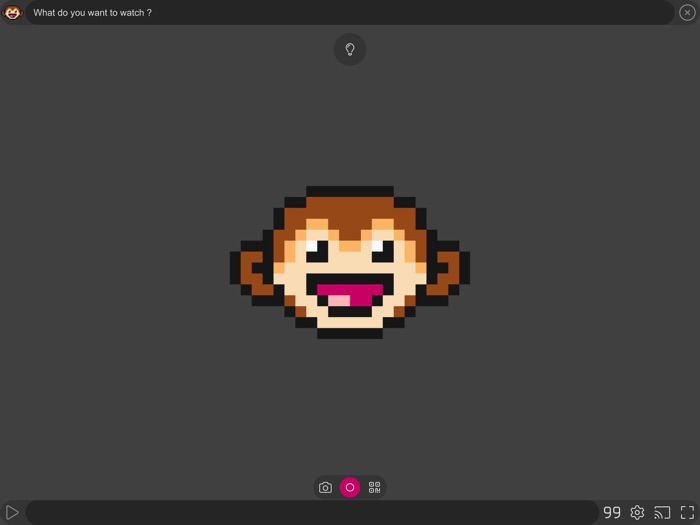Take a snapshot with the camera icon
Screen dimensions: 700x525
[325, 488]
